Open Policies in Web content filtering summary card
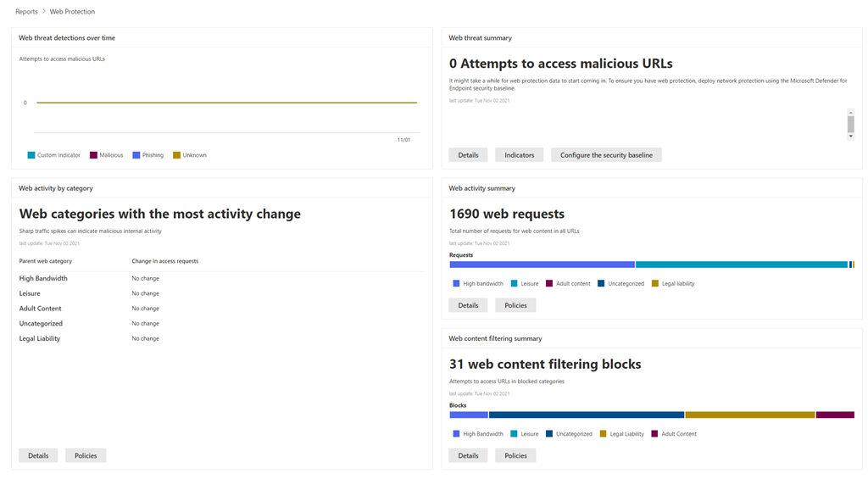This screenshot has width=868, height=490. [515, 455]
